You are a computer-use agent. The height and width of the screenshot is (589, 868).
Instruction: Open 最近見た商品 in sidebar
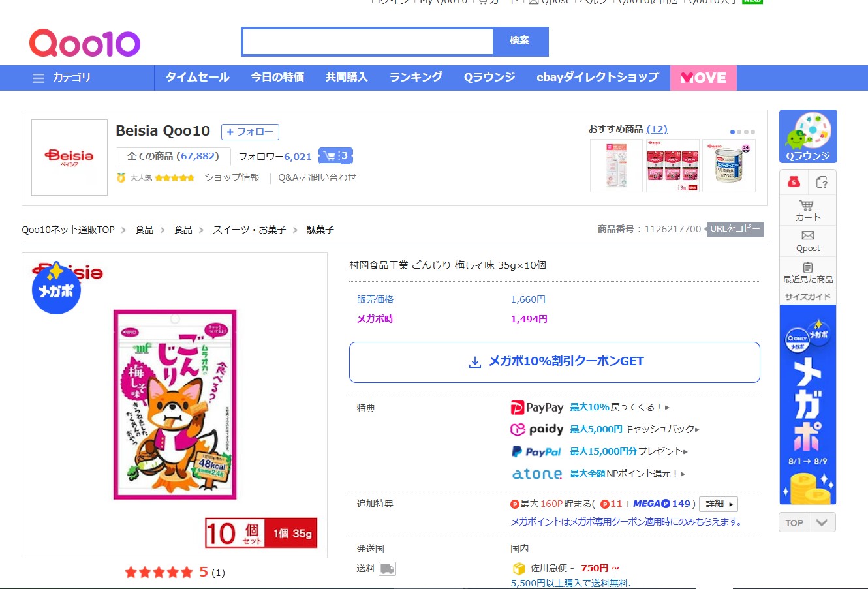[x=808, y=273]
